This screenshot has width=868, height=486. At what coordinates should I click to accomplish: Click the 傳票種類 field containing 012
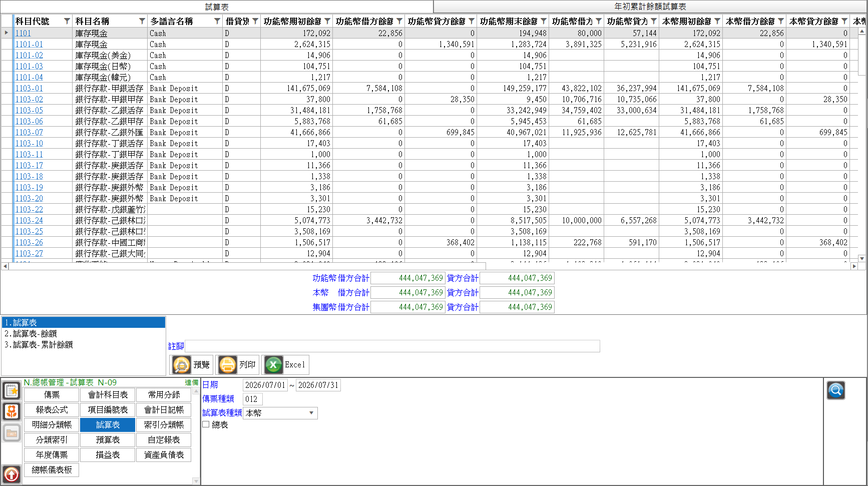pos(253,399)
